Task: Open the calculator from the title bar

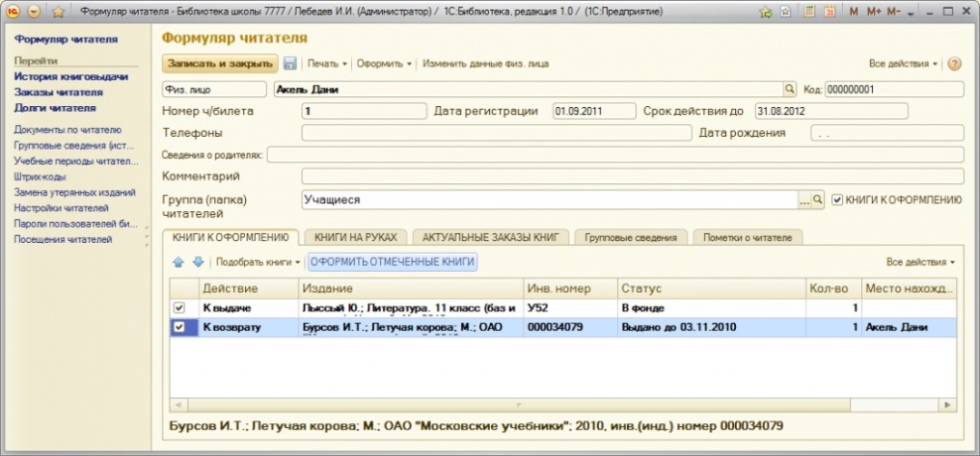Action: point(806,12)
